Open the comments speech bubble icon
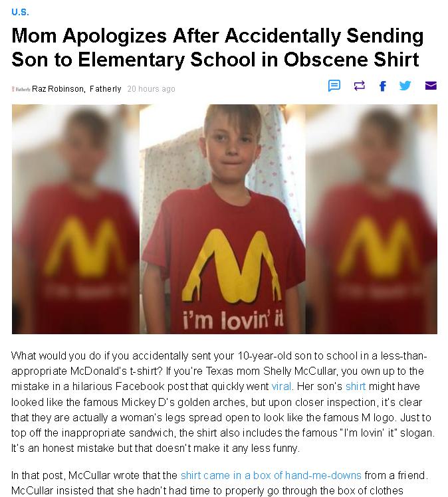The width and height of the screenshot is (448, 497). tap(334, 86)
